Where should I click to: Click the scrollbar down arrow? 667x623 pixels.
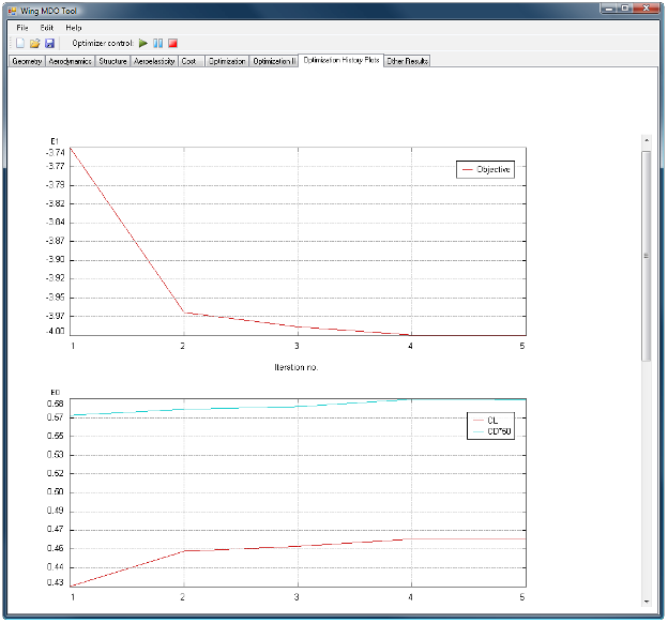647,601
